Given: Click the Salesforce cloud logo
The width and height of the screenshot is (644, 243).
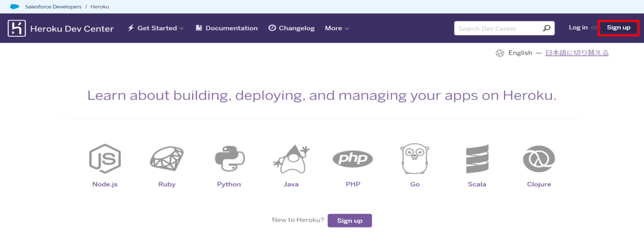Looking at the screenshot, I should 14,6.
